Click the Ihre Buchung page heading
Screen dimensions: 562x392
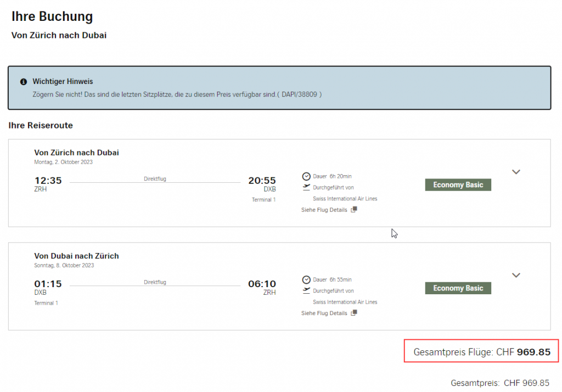click(x=52, y=16)
